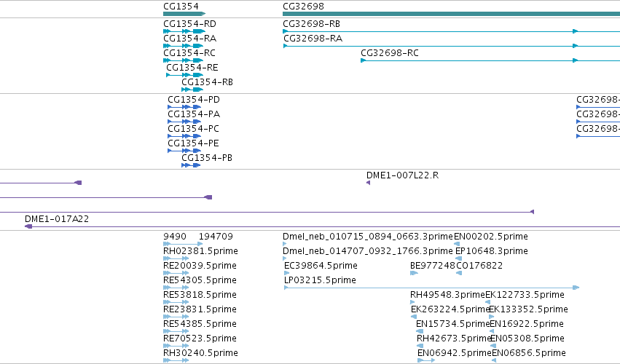Open EST RH49548.3prime

click(x=447, y=295)
